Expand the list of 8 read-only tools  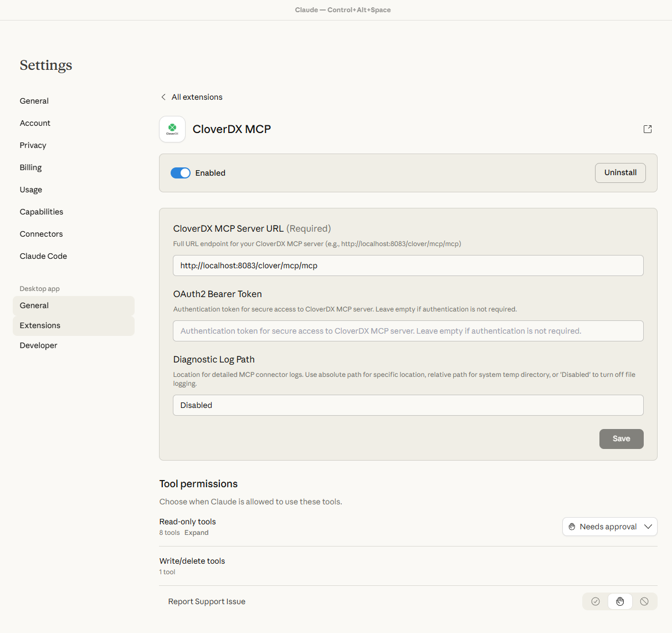pos(197,532)
